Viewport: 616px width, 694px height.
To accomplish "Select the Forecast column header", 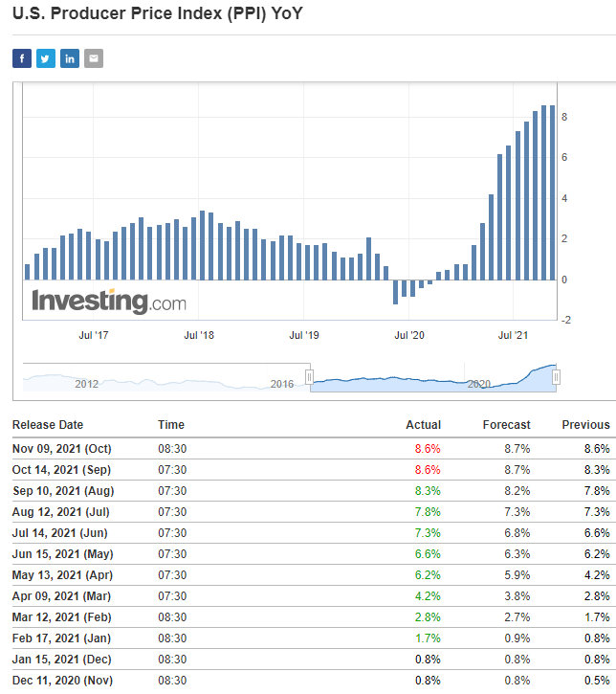I will 506,425.
